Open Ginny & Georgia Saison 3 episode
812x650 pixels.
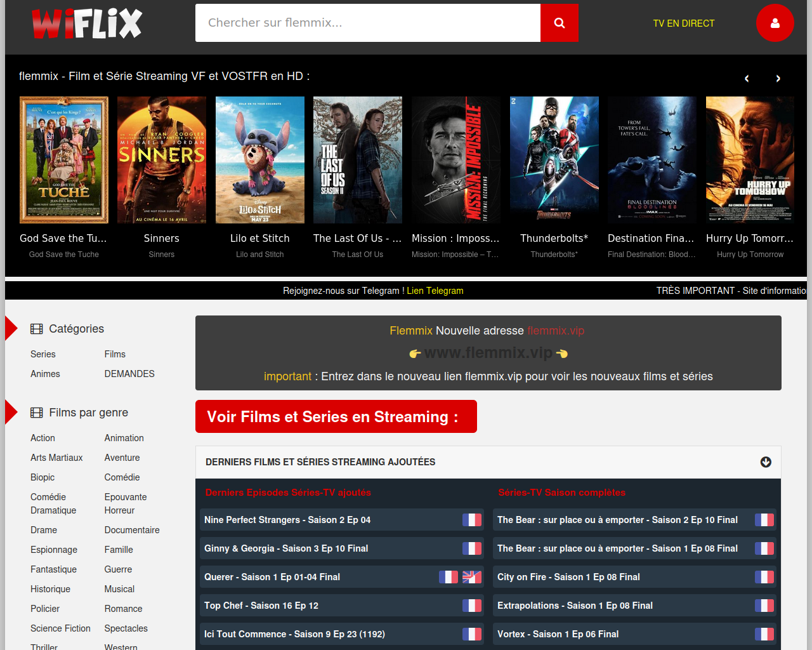(286, 548)
